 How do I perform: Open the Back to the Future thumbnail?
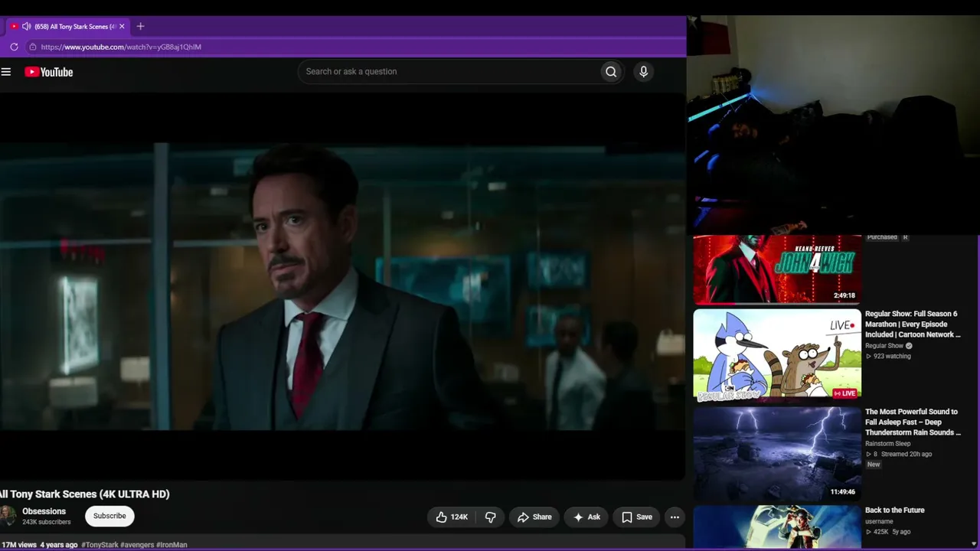[x=777, y=527]
